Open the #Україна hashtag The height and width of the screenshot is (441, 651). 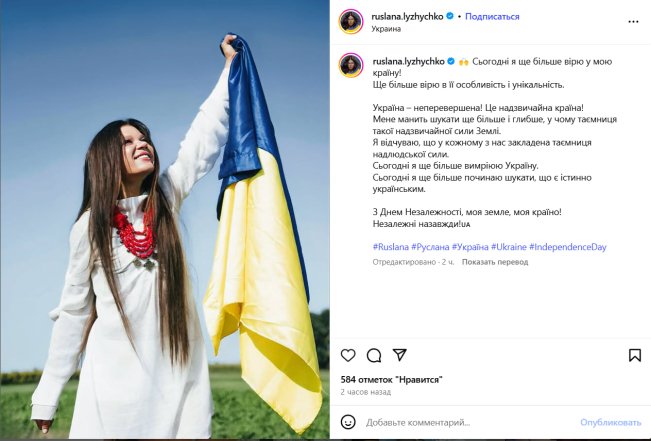pyautogui.click(x=470, y=247)
